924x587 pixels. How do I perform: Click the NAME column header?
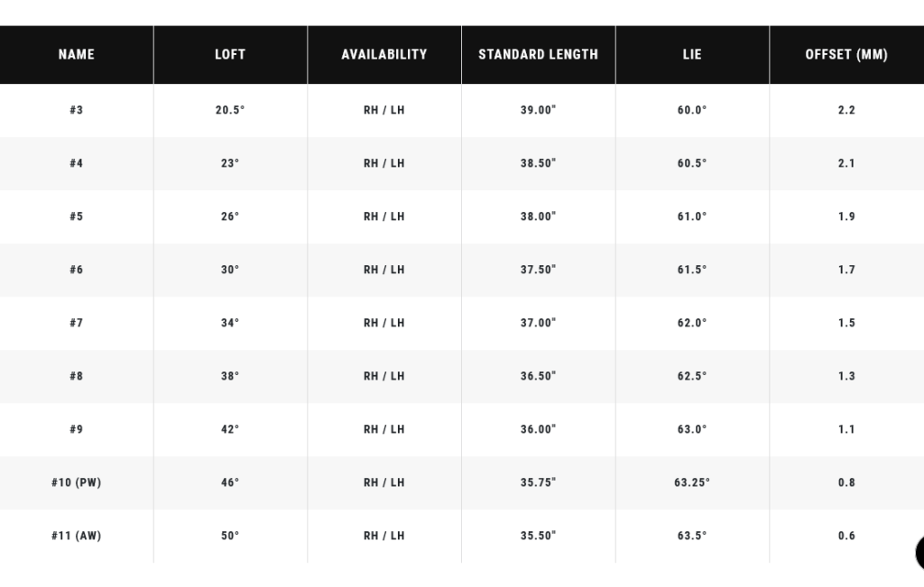pos(77,55)
